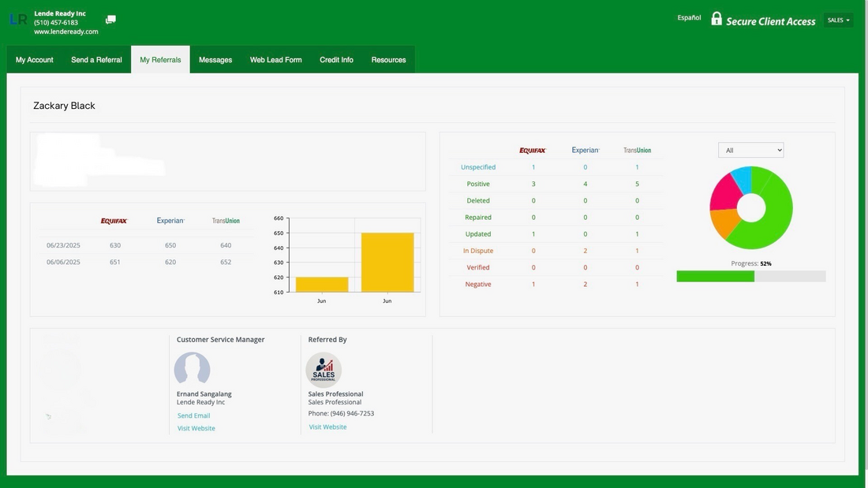This screenshot has width=868, height=488.
Task: Open the Web Lead Form tab
Action: tap(276, 60)
